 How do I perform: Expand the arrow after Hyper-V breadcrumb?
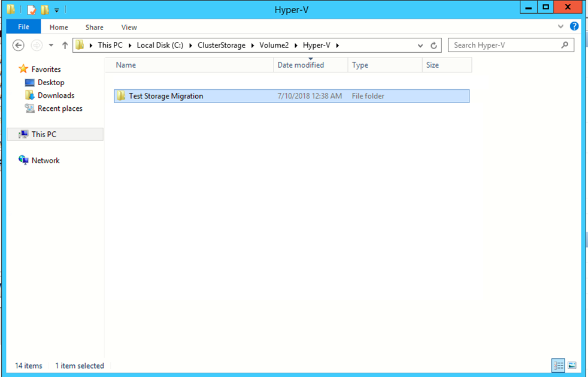tap(338, 46)
